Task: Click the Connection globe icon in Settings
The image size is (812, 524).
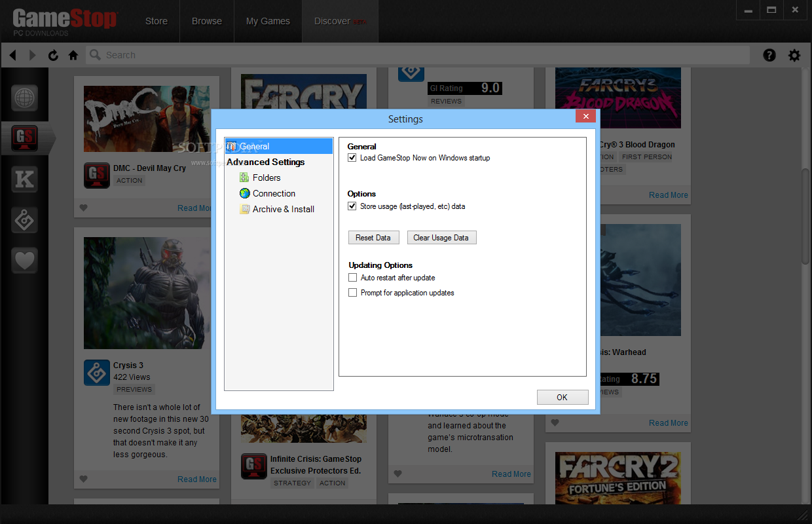Action: click(244, 193)
